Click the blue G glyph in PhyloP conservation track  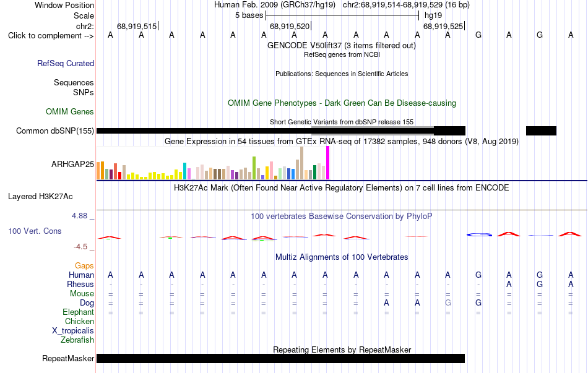tap(479, 234)
